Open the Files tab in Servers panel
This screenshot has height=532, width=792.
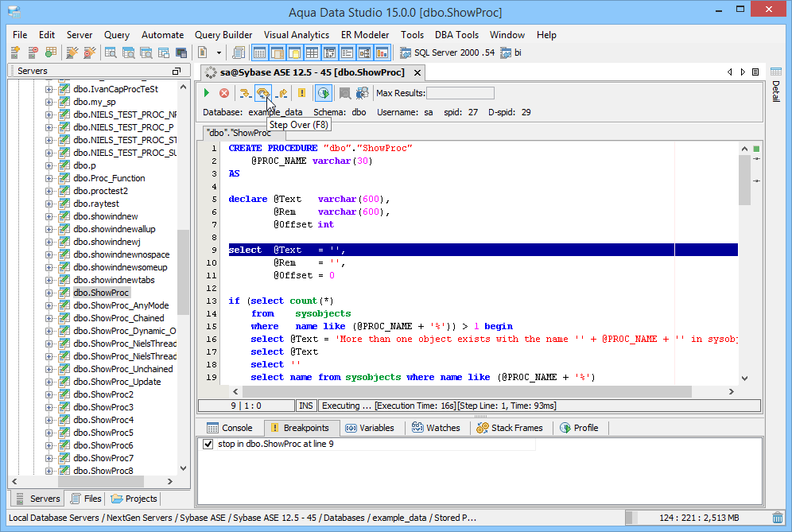coord(86,499)
